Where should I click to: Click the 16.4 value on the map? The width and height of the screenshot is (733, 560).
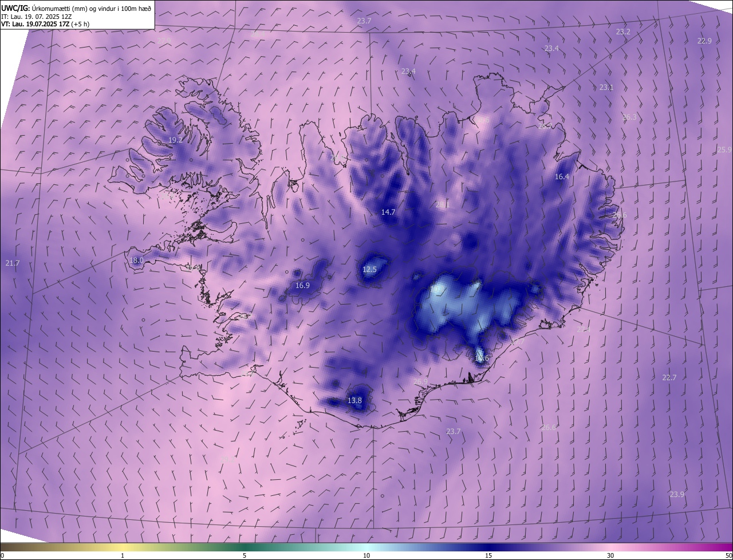(562, 177)
